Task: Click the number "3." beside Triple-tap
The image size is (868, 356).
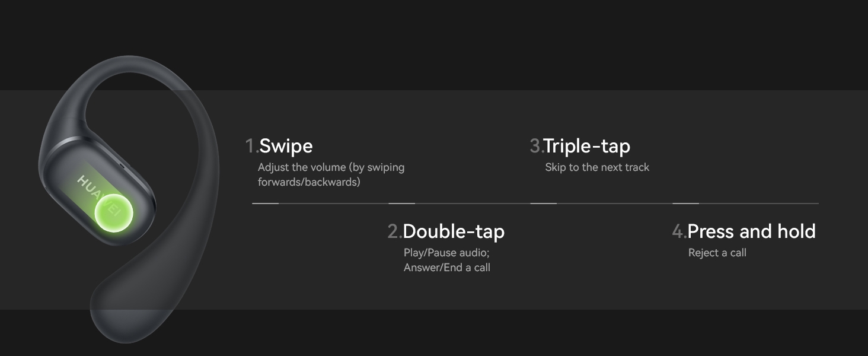Action: [x=536, y=146]
